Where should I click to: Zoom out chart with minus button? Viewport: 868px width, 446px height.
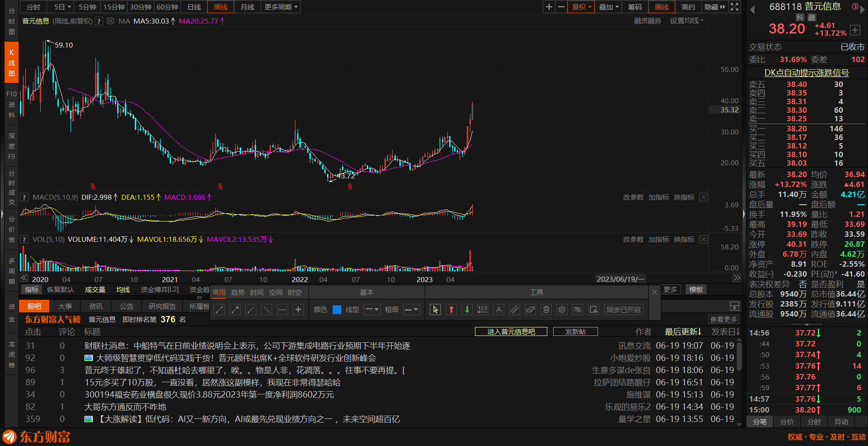point(561,7)
